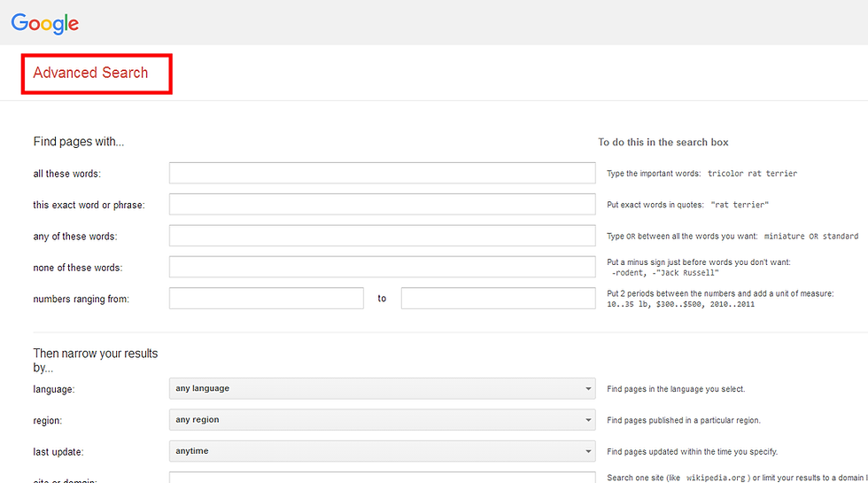Click 'Find pages in the language you select.'
The height and width of the screenshot is (483, 868).
tap(676, 389)
